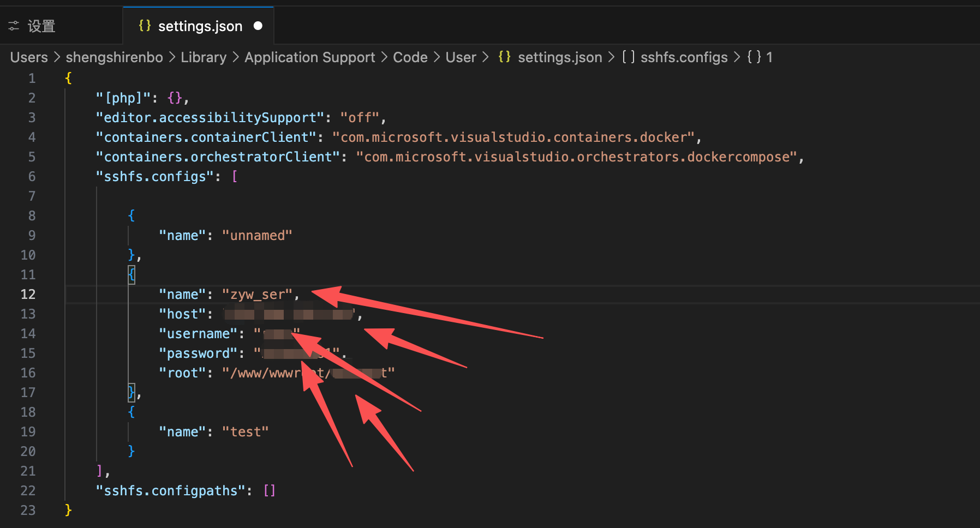Click the "name" key on line 12
This screenshot has width=980, height=528.
(x=182, y=295)
